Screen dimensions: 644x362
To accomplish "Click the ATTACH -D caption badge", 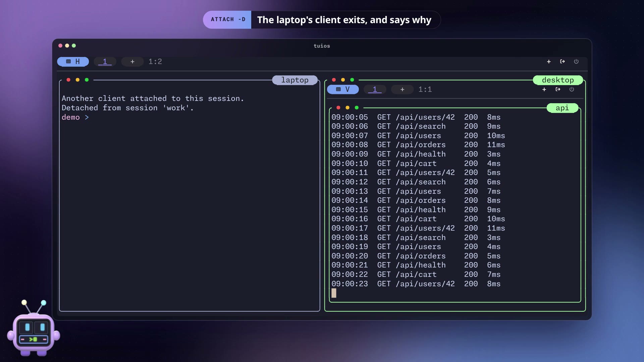I will 227,20.
